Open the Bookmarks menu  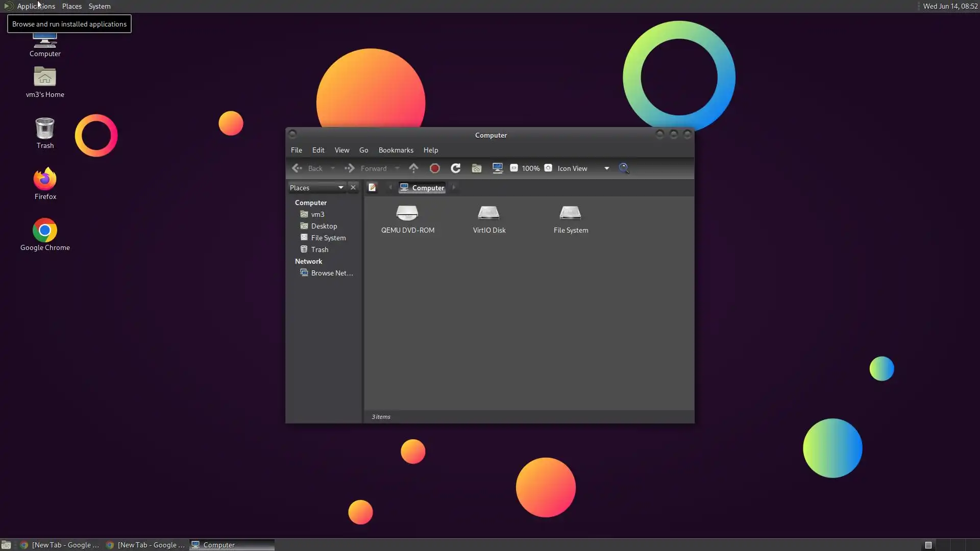396,150
